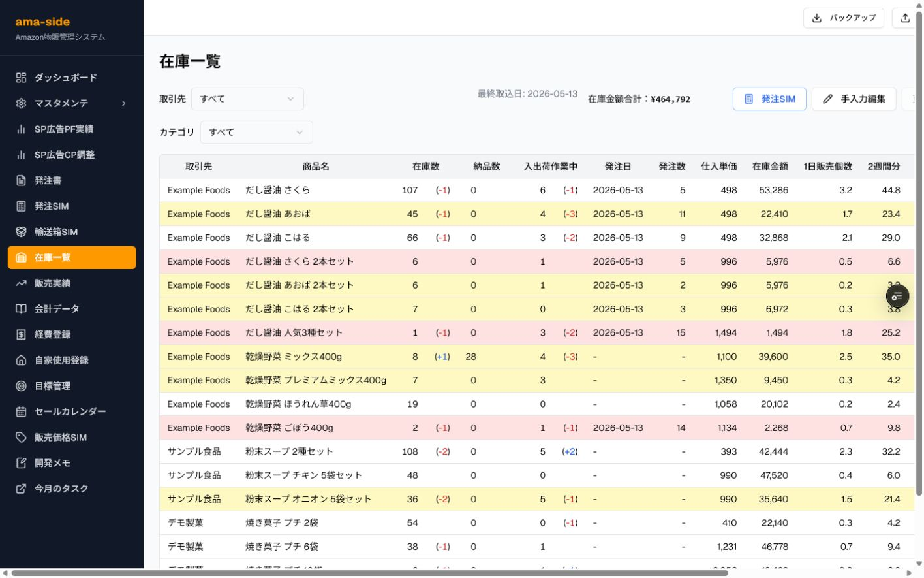
Task: Click product 粉末スープ 2種セット
Action: pyautogui.click(x=289, y=452)
